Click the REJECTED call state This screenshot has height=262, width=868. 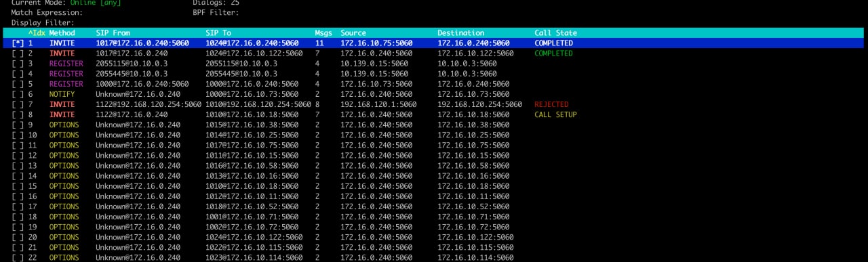551,105
